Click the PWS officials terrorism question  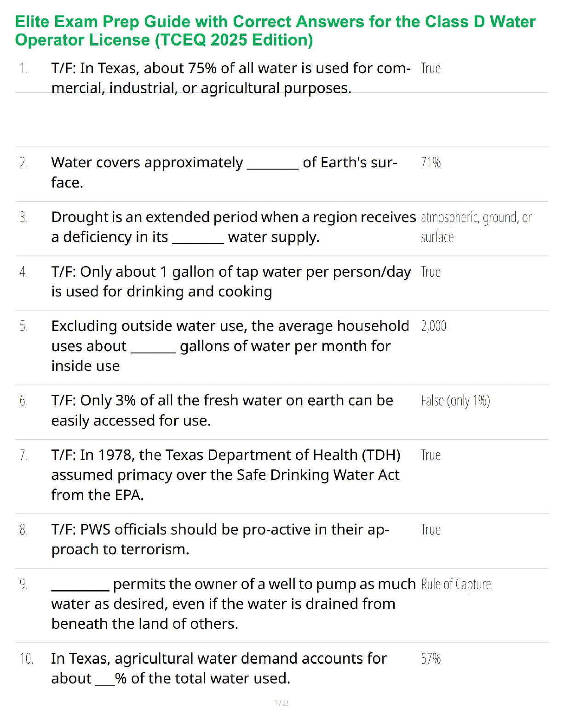point(220,540)
